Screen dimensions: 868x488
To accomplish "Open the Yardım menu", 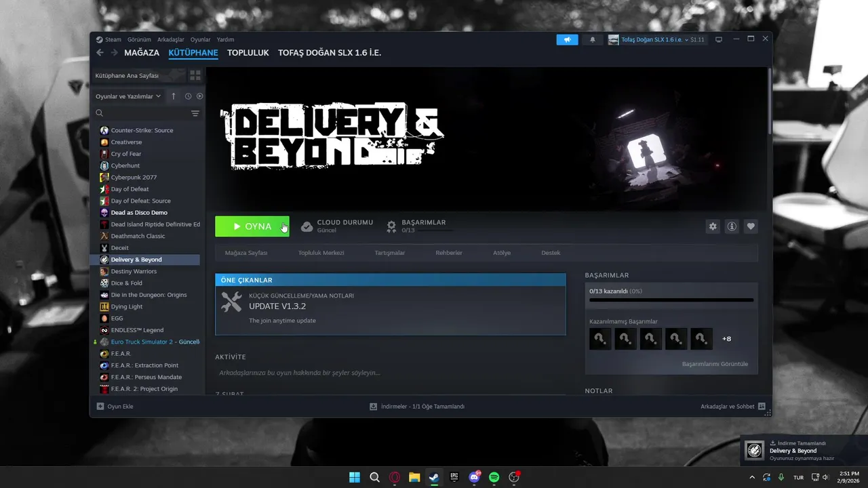I will [x=225, y=39].
